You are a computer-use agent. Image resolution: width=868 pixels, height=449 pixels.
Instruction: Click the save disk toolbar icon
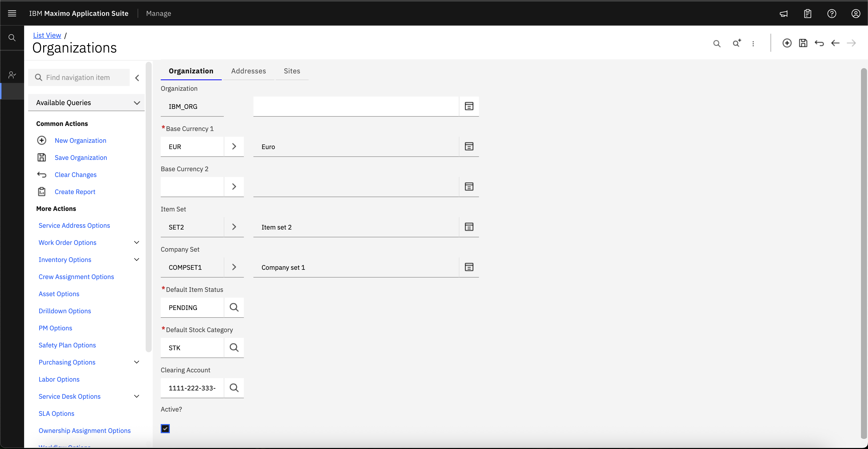[x=803, y=43]
